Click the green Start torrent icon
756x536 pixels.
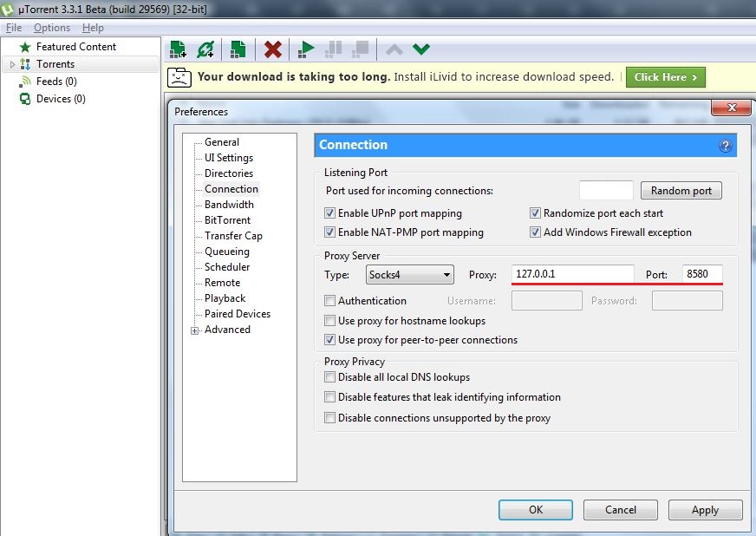pos(306,49)
